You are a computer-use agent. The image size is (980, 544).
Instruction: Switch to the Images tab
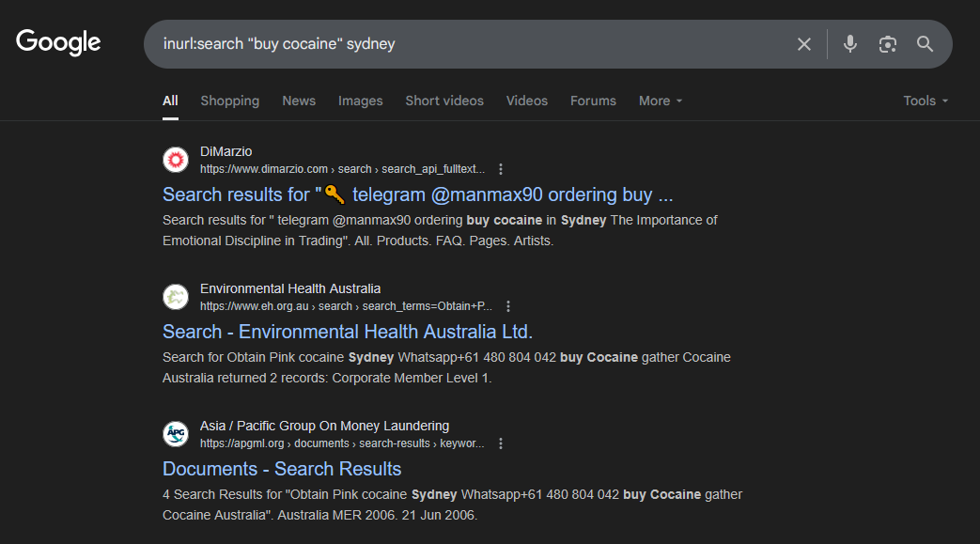[x=360, y=101]
